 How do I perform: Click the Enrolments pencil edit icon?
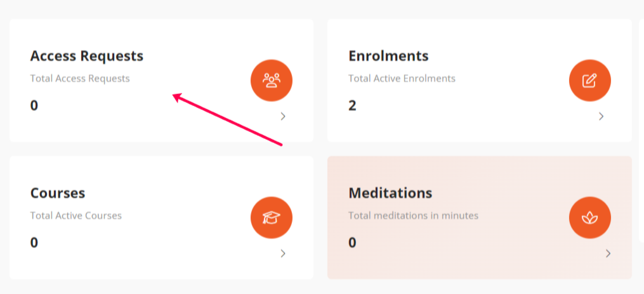pyautogui.click(x=590, y=81)
